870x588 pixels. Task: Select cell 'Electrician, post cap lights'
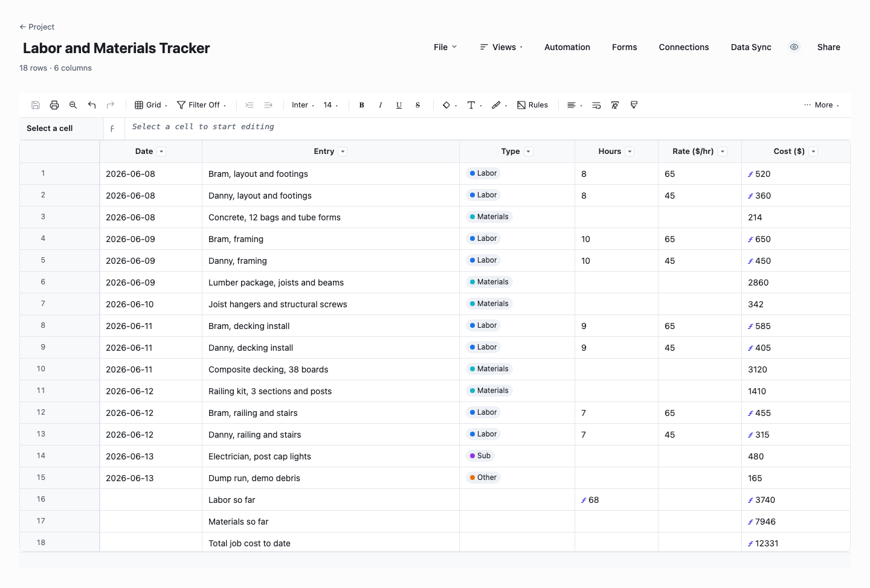tap(330, 456)
